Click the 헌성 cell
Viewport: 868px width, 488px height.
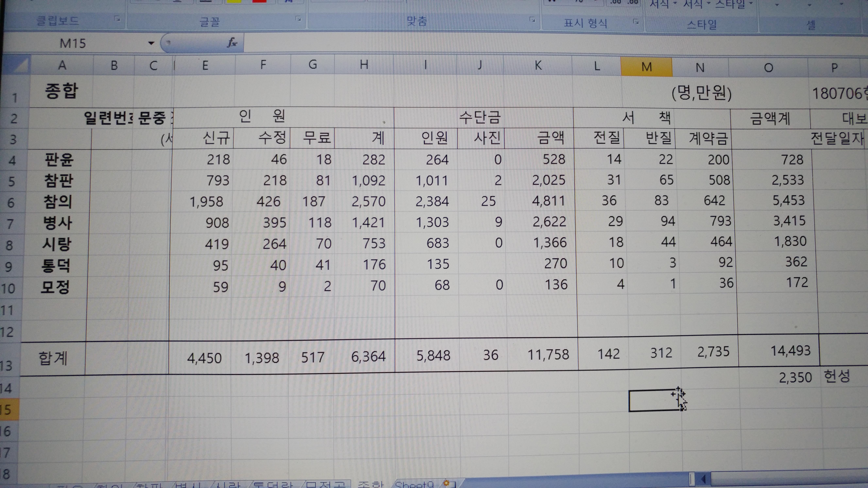[x=837, y=376]
